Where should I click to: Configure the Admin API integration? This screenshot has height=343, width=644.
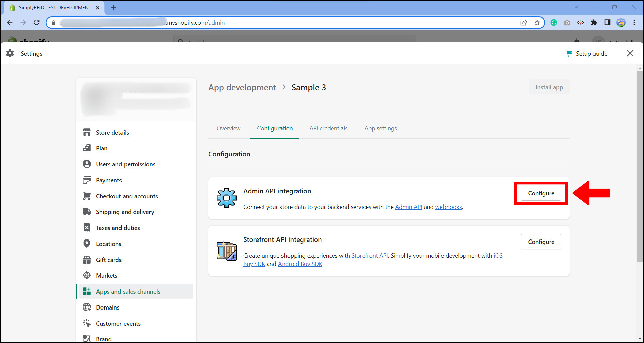point(541,193)
